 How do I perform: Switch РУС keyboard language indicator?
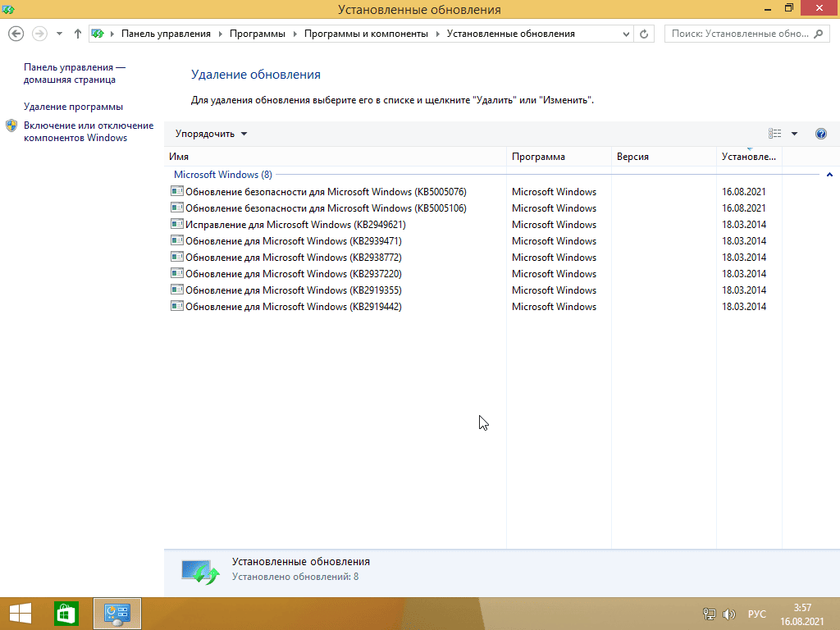pyautogui.click(x=757, y=614)
